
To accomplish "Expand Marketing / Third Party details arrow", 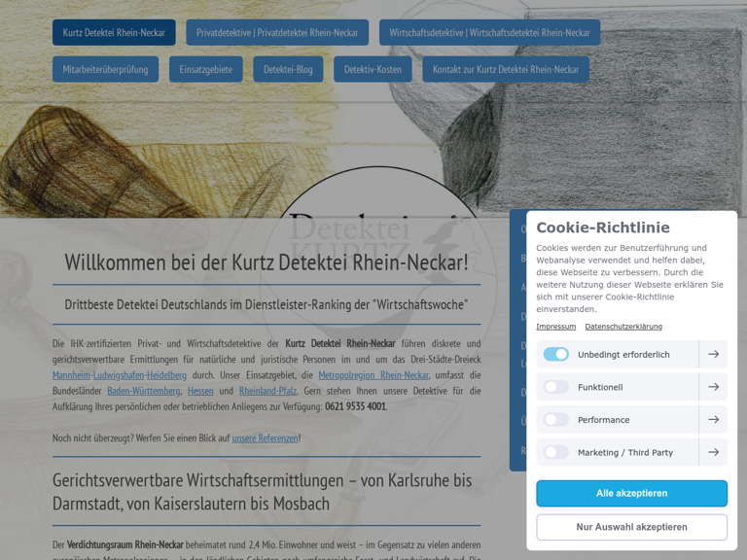I will 713,452.
